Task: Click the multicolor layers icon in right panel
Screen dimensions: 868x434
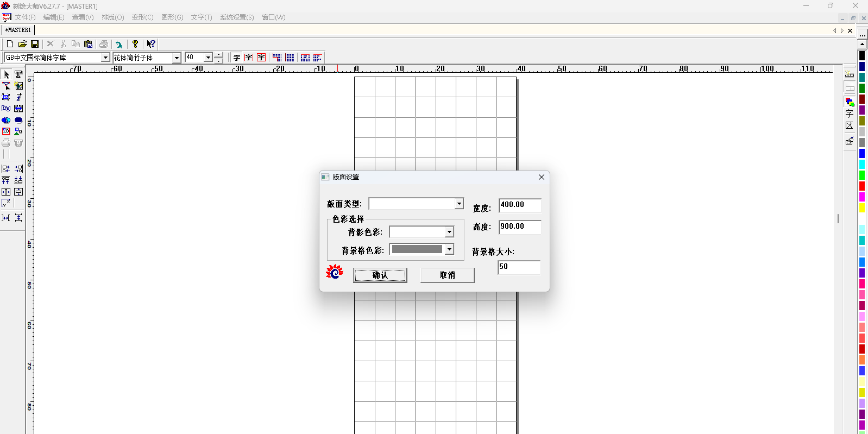Action: coord(850,102)
